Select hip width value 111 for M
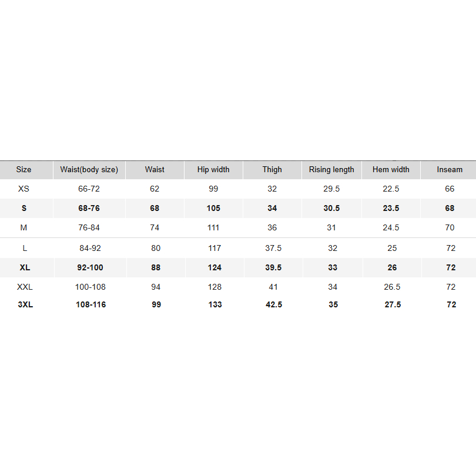This screenshot has height=476, width=476. pyautogui.click(x=213, y=227)
